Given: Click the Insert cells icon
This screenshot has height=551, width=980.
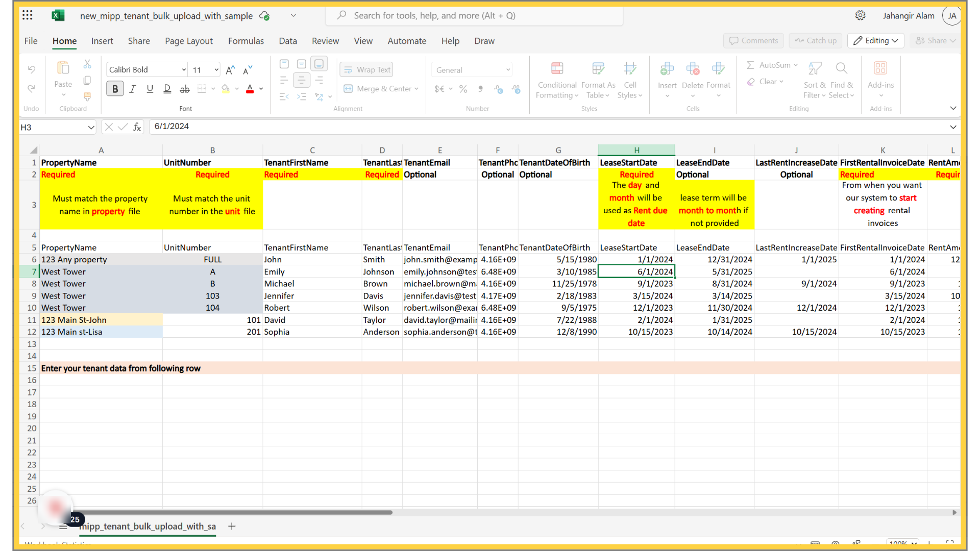Looking at the screenshot, I should tap(667, 68).
